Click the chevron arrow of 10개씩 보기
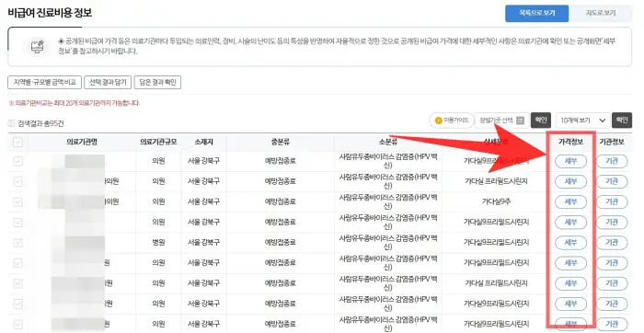 pyautogui.click(x=602, y=121)
